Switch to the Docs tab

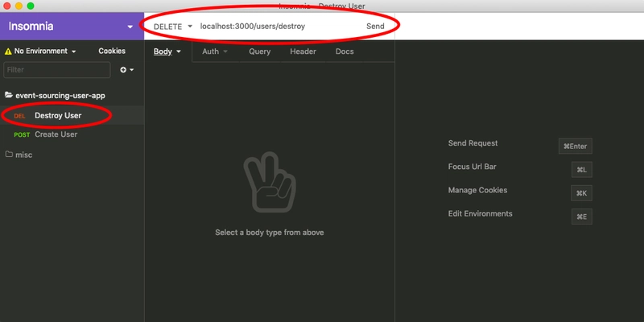coord(345,52)
